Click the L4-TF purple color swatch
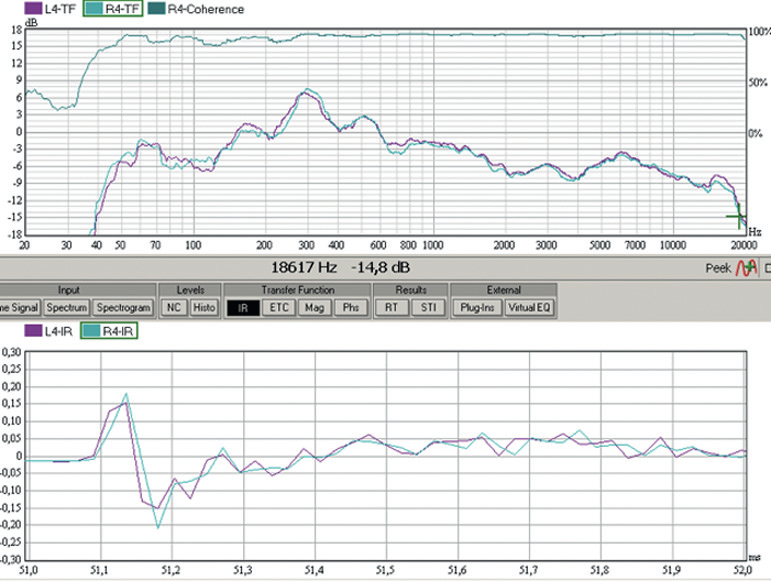Image resolution: width=771 pixels, height=581 pixels. [x=33, y=9]
